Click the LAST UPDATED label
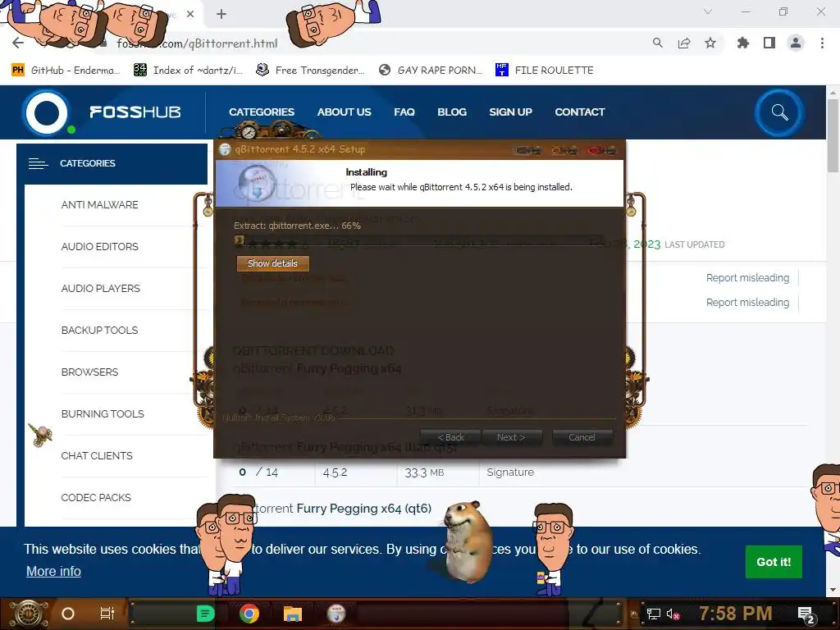840x630 pixels. click(x=694, y=244)
